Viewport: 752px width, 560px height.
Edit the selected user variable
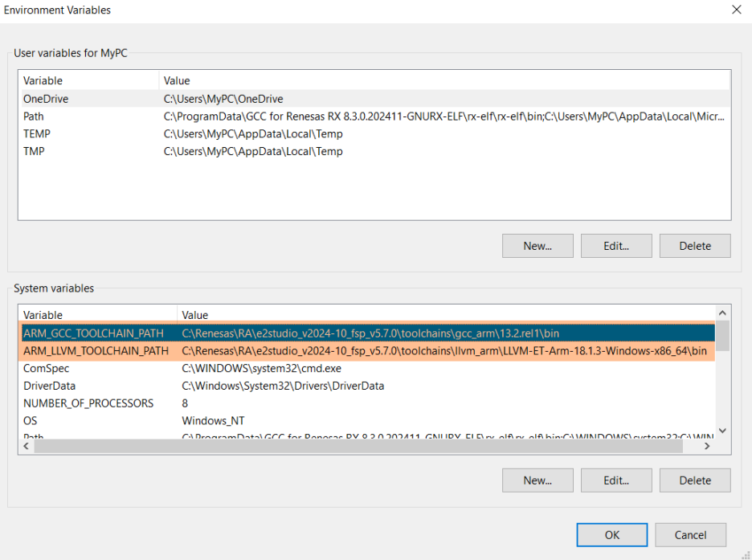(615, 246)
